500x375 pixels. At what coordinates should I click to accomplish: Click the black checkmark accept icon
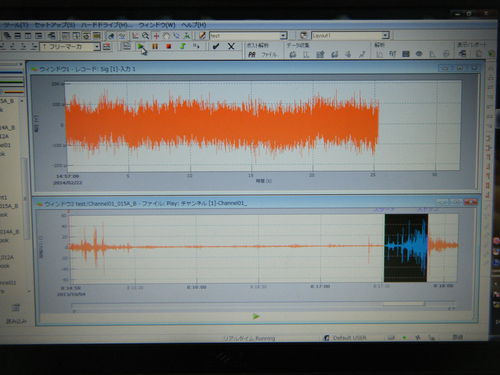coord(216,46)
